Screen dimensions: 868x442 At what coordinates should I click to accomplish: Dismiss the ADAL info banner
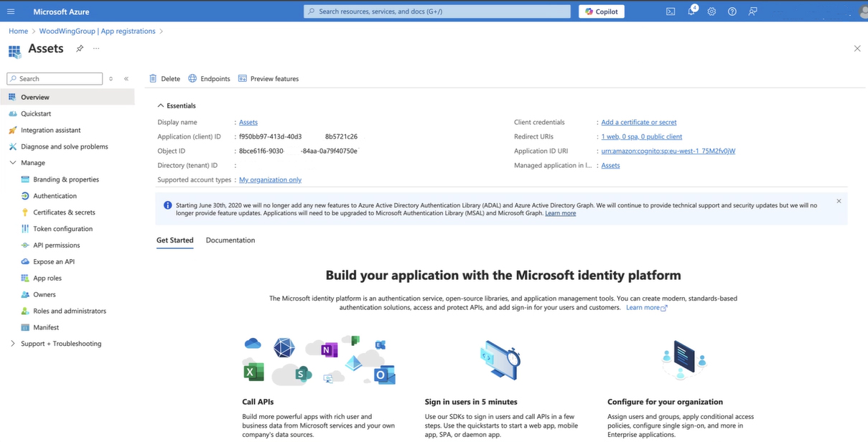[x=839, y=201]
